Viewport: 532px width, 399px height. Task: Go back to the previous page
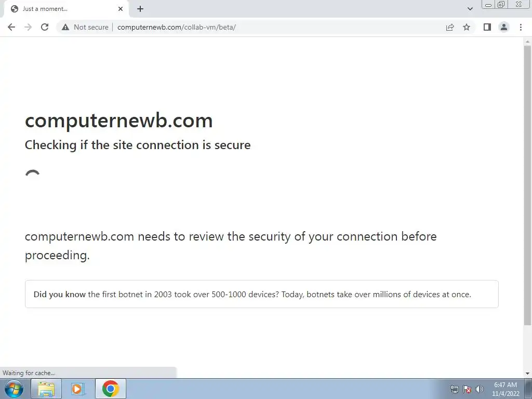click(x=11, y=27)
